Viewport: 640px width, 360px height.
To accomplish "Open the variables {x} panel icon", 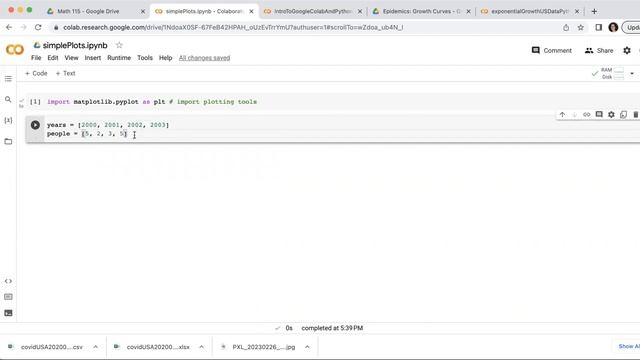I will [8, 120].
